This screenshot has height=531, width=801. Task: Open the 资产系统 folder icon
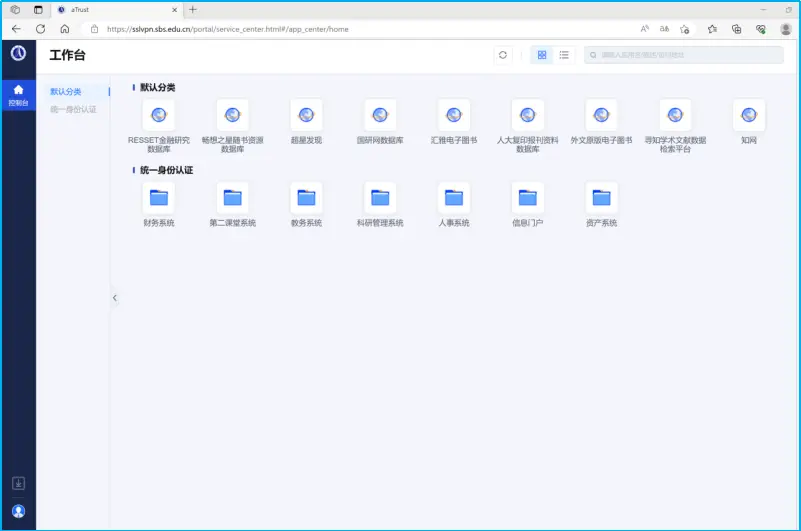[x=601, y=198]
